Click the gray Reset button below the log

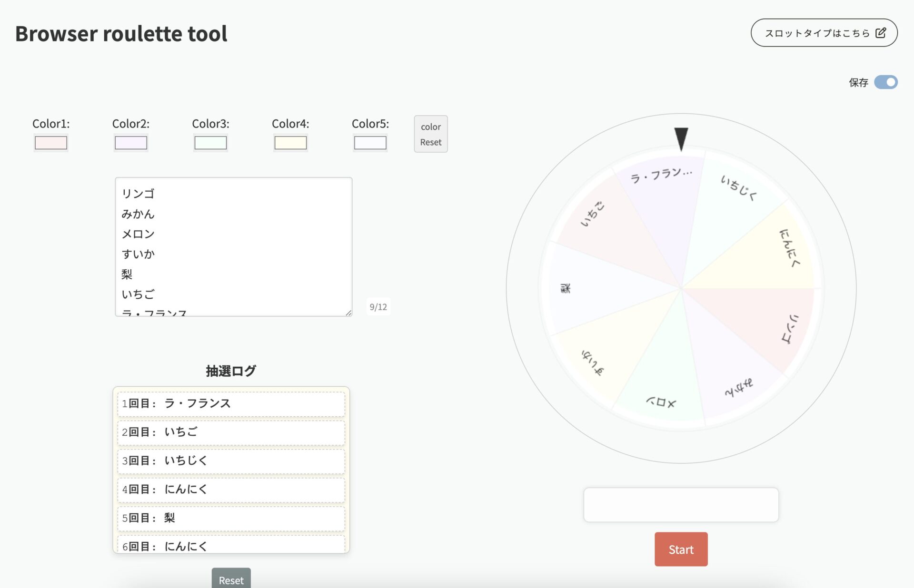[230, 580]
